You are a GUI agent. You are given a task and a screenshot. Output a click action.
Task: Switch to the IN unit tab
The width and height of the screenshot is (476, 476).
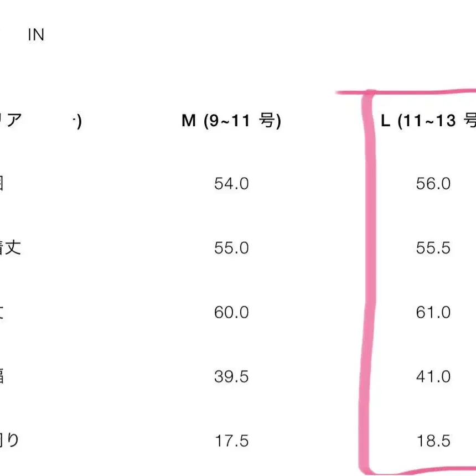pos(36,35)
